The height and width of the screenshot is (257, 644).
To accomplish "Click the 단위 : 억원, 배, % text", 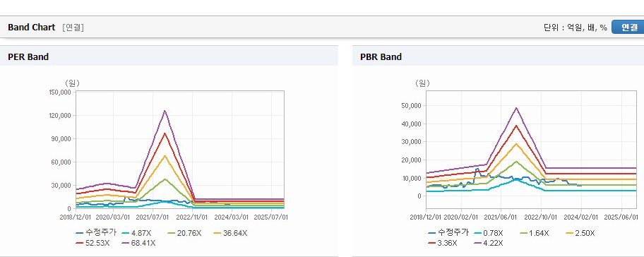I will click(x=575, y=28).
